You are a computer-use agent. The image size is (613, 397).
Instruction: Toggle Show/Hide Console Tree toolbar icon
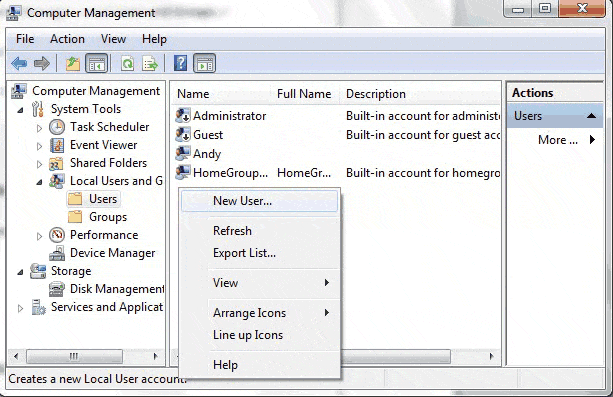(97, 63)
